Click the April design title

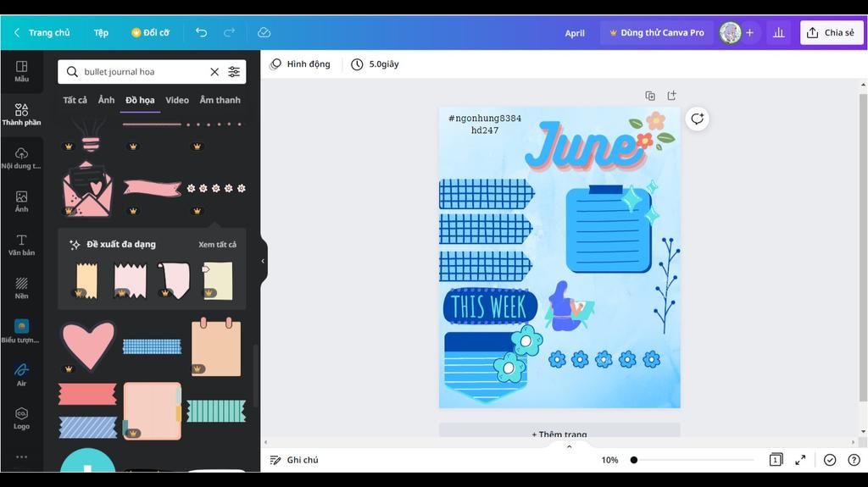point(575,33)
